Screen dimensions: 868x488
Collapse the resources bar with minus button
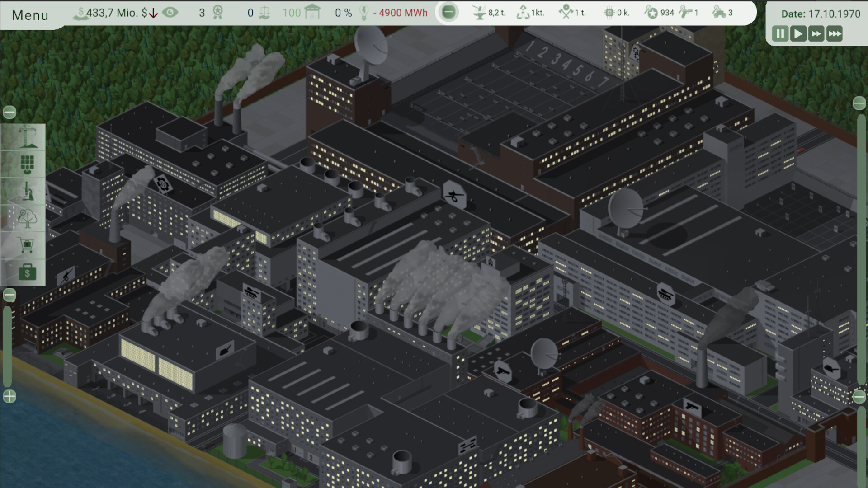448,12
